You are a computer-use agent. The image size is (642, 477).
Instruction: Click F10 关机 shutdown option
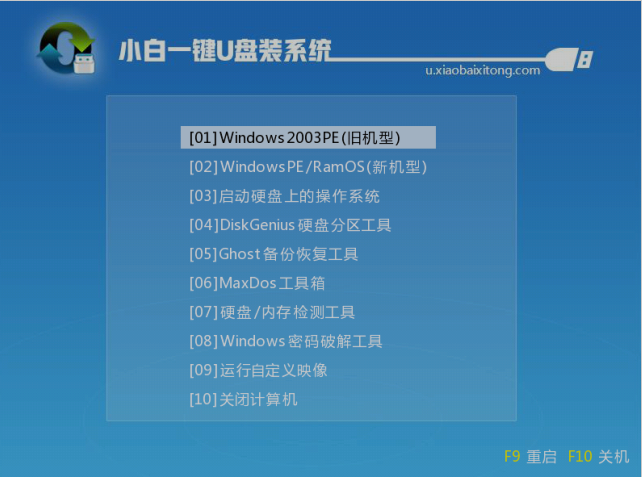598,456
